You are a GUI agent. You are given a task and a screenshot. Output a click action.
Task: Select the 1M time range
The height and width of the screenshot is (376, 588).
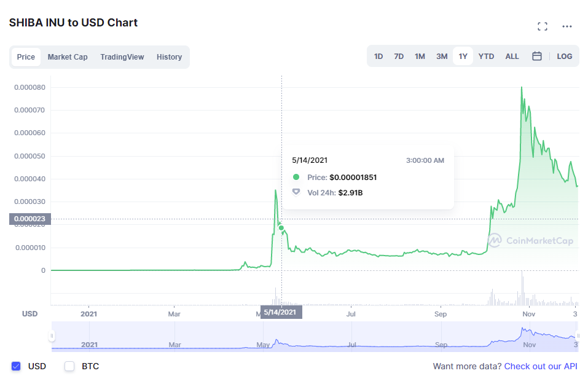click(x=420, y=57)
